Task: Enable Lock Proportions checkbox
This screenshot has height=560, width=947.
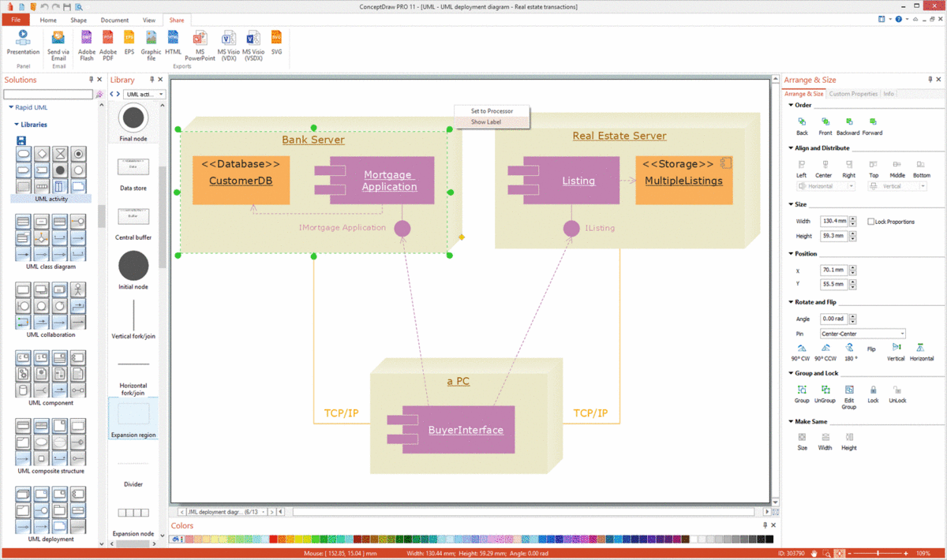Action: [x=870, y=222]
